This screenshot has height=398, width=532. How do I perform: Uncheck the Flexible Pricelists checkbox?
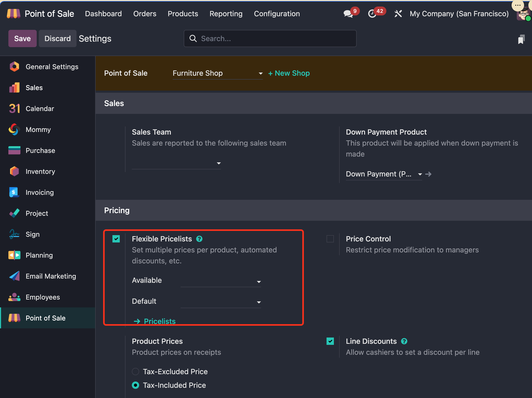[116, 239]
